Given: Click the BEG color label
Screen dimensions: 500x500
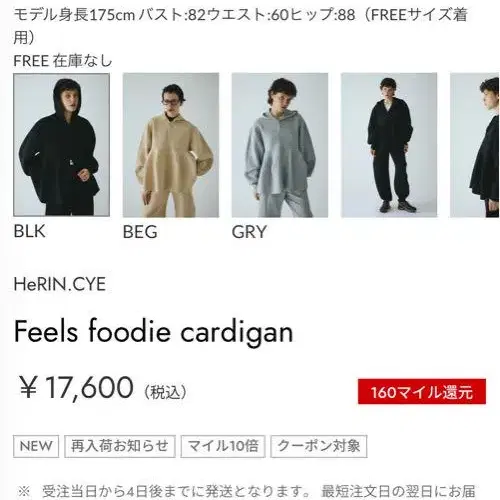Looking at the screenshot, I should click(140, 232).
